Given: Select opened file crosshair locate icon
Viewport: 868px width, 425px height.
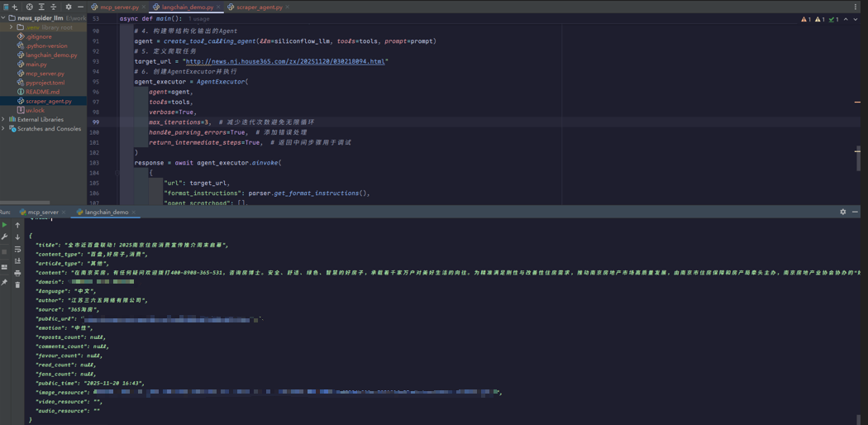Looking at the screenshot, I should [29, 7].
